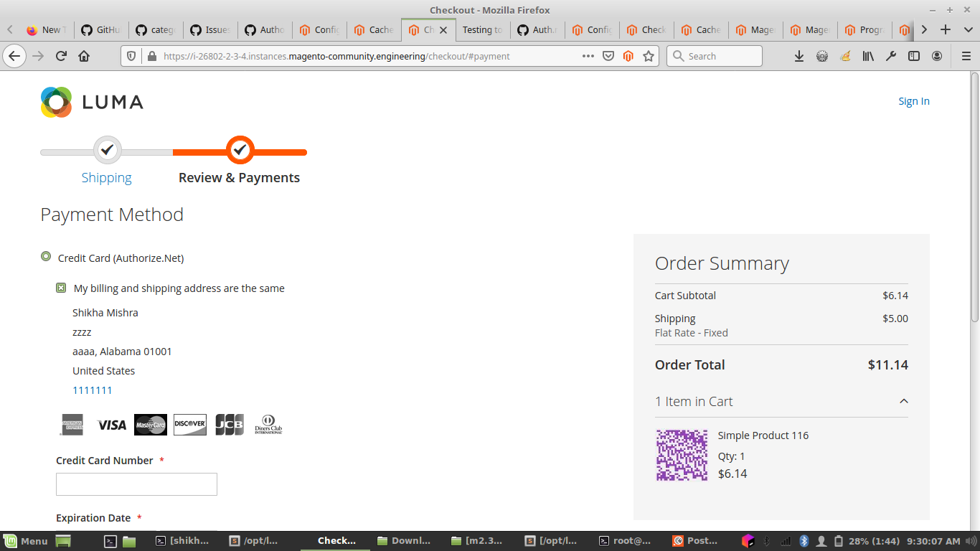The height and width of the screenshot is (551, 980).
Task: Select Credit Card (Authorize.Net) payment radio
Action: tap(46, 256)
